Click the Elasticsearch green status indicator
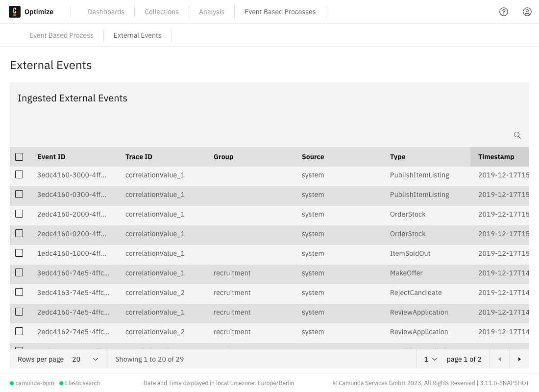This screenshot has width=539, height=392. 61,383
